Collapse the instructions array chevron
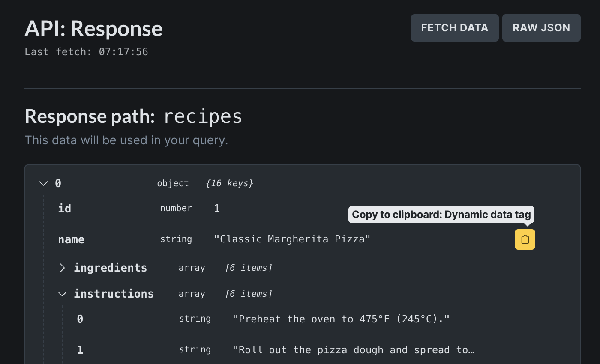 (62, 294)
